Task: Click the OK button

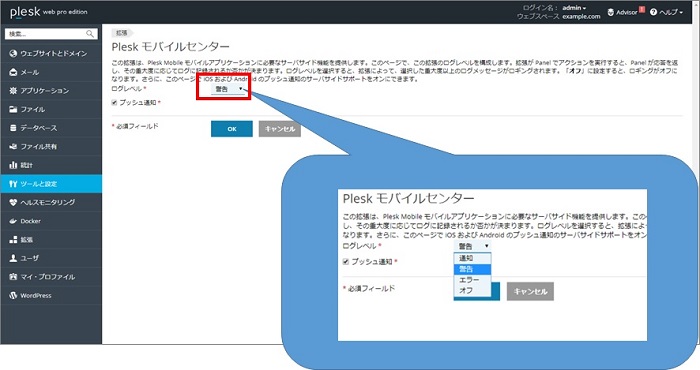Action: point(232,129)
